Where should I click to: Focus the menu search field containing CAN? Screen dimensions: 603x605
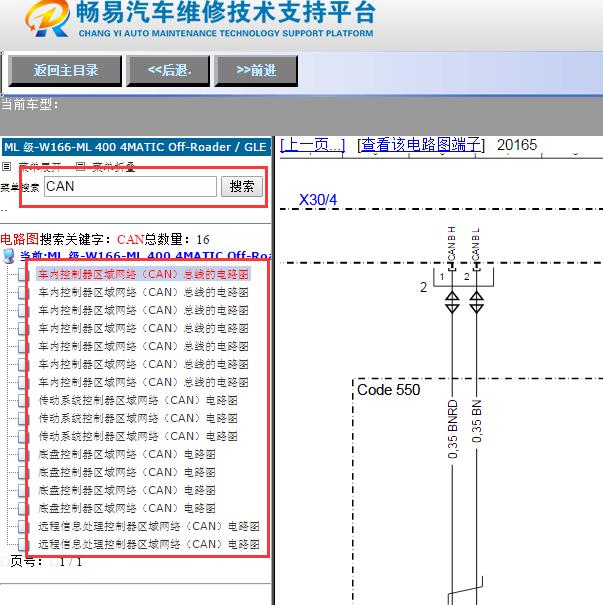(x=130, y=186)
